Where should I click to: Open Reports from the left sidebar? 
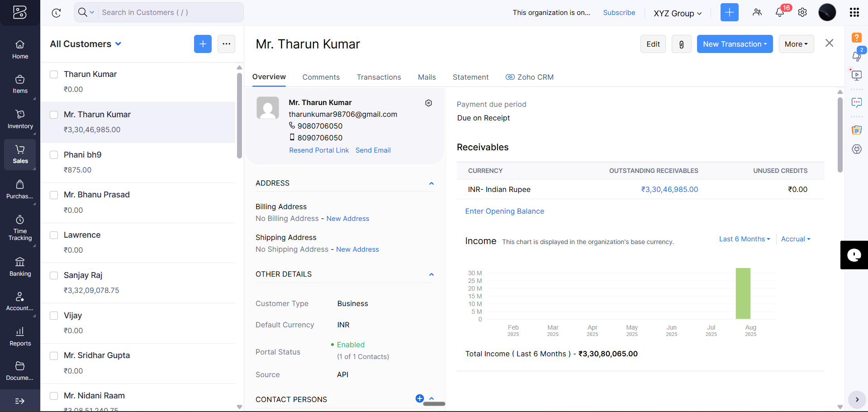(x=20, y=336)
